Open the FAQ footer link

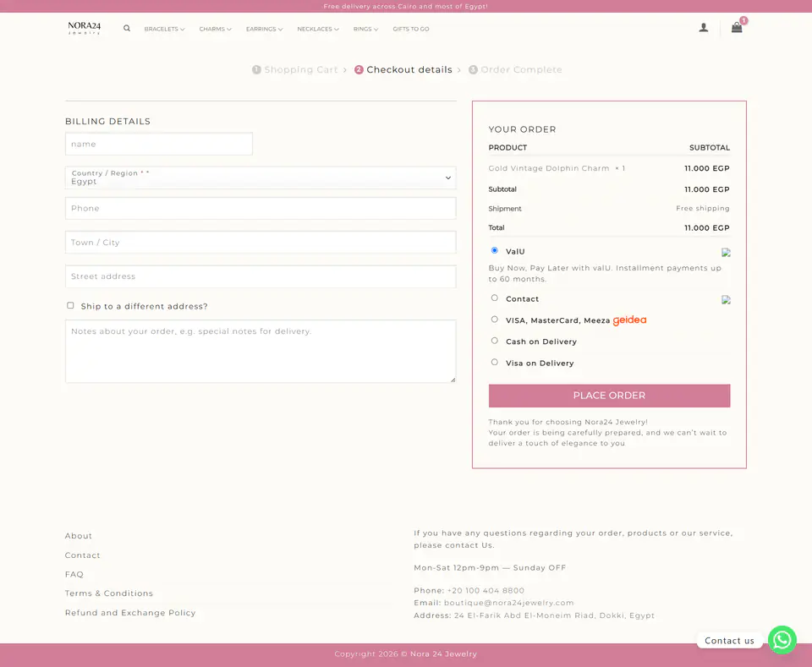click(74, 574)
